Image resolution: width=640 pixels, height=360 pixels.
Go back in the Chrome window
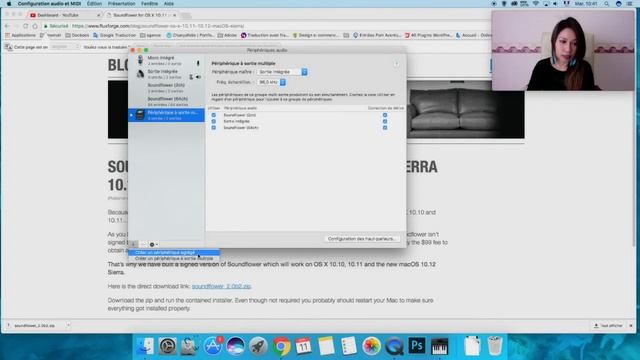coord(7,26)
